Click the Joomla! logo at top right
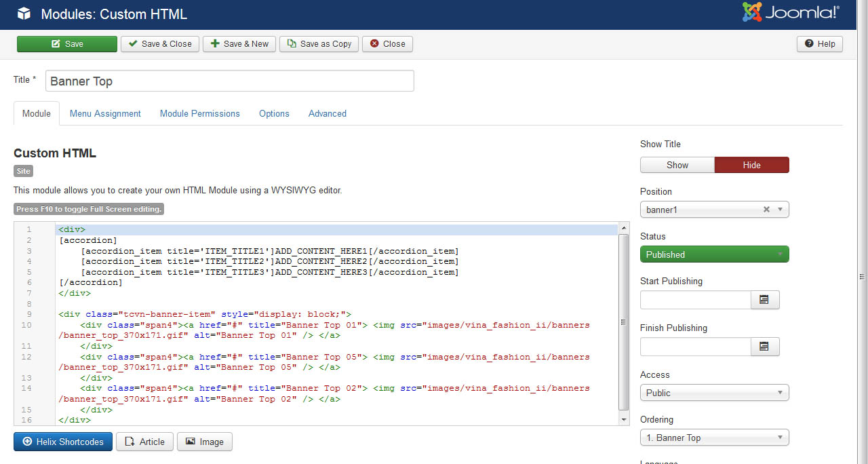This screenshot has width=868, height=464. tap(791, 13)
